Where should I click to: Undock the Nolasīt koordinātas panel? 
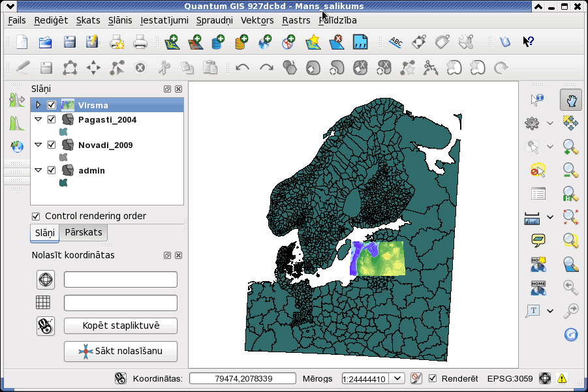tap(167, 255)
